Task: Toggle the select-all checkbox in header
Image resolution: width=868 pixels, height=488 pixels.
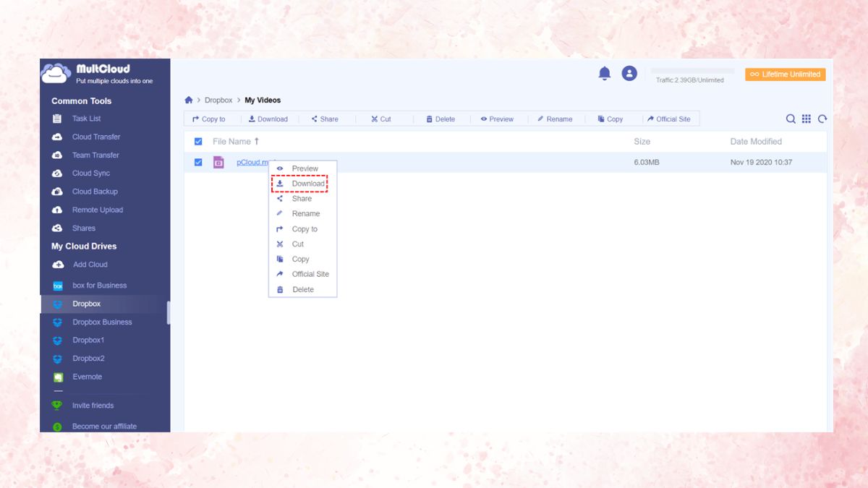Action: click(198, 142)
